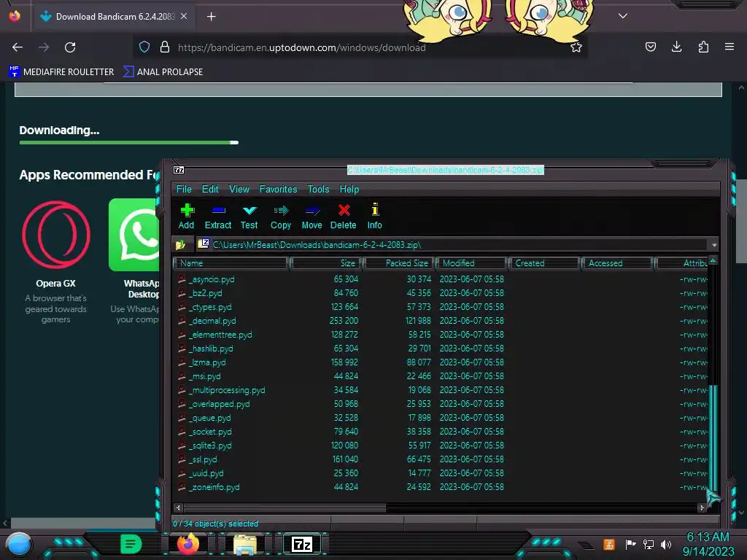Open the Tools menu in 7-Zip

(x=318, y=189)
